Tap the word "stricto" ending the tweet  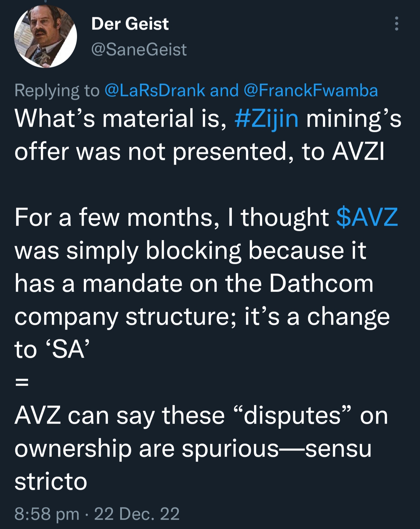pos(51,482)
